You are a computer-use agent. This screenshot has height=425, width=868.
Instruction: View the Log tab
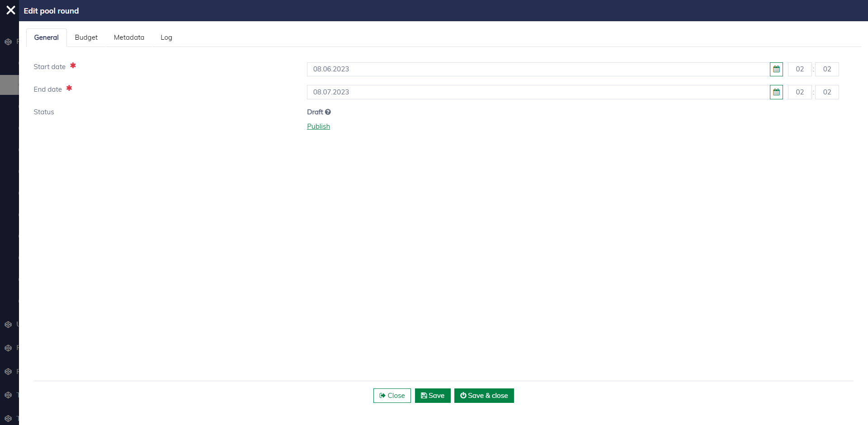166,37
